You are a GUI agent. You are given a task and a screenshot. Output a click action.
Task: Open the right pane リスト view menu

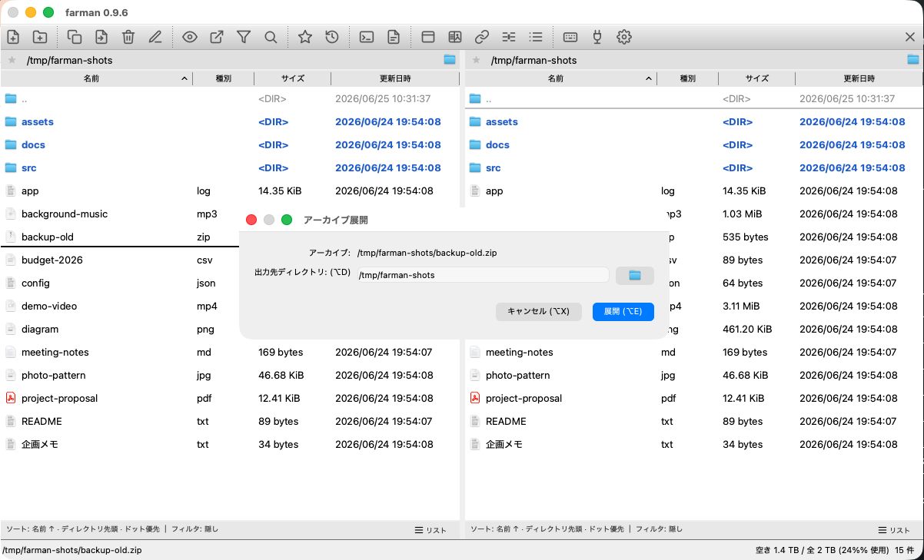click(x=895, y=530)
